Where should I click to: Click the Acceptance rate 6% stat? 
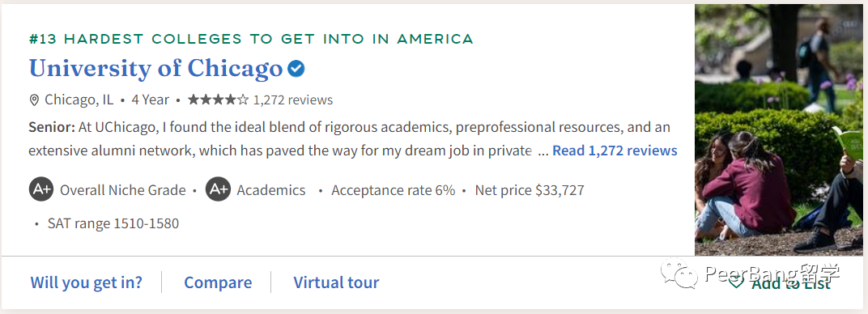tap(393, 191)
